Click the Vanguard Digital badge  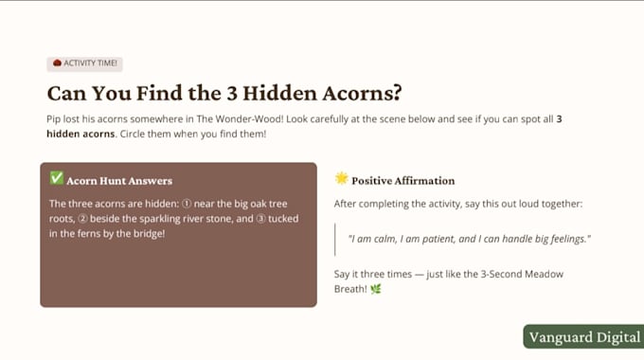coord(583,336)
